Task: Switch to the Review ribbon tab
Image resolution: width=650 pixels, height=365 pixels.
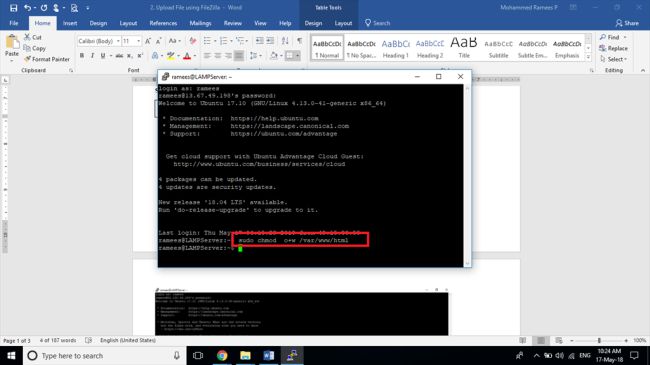Action: (x=233, y=23)
